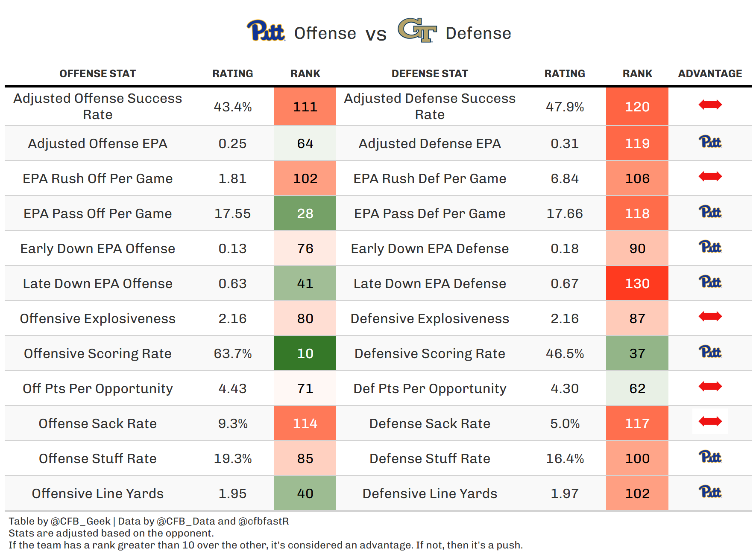Select the DEFENSE STAT column header
Viewport: 756px width, 560px height.
(430, 74)
